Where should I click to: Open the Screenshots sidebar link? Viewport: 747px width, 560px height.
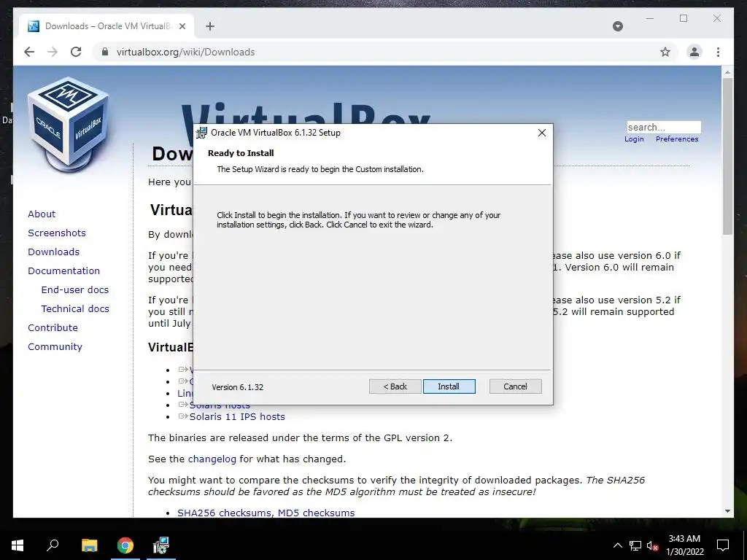[57, 233]
